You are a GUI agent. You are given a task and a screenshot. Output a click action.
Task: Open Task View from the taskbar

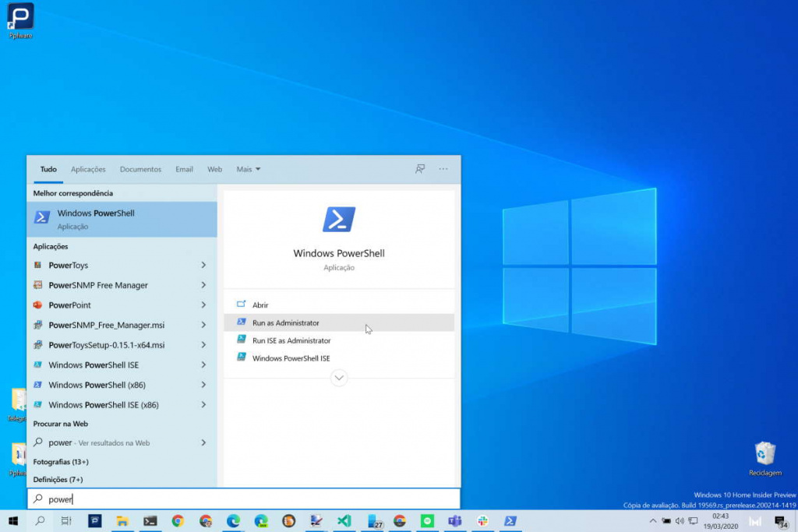66,522
